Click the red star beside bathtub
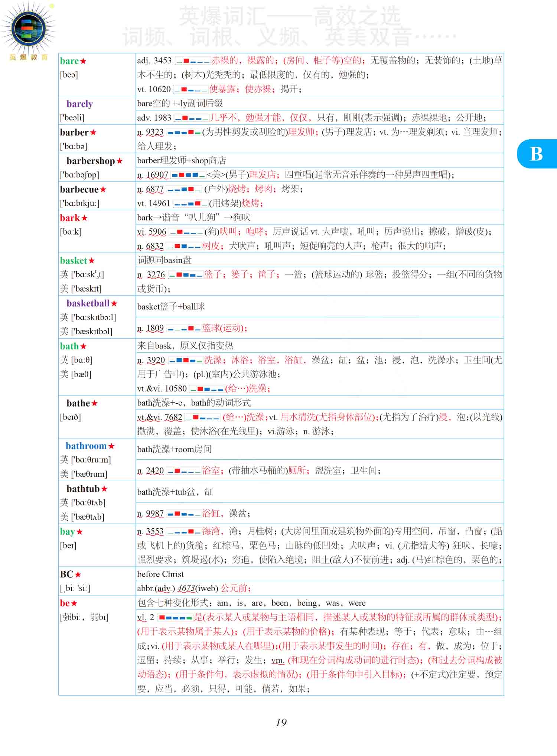The image size is (557, 756). pos(104,489)
